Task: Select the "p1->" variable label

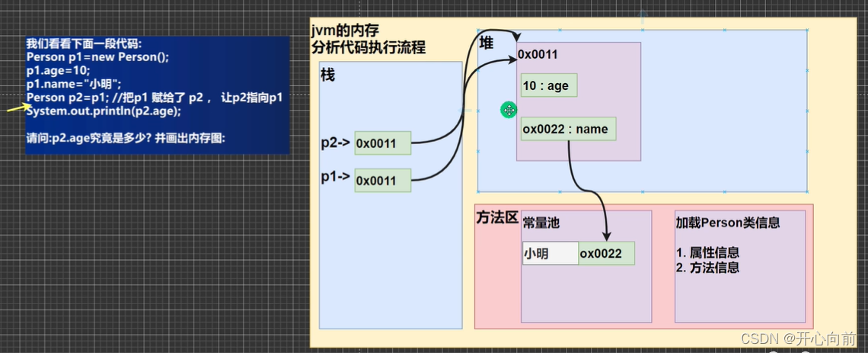Action: [x=336, y=177]
